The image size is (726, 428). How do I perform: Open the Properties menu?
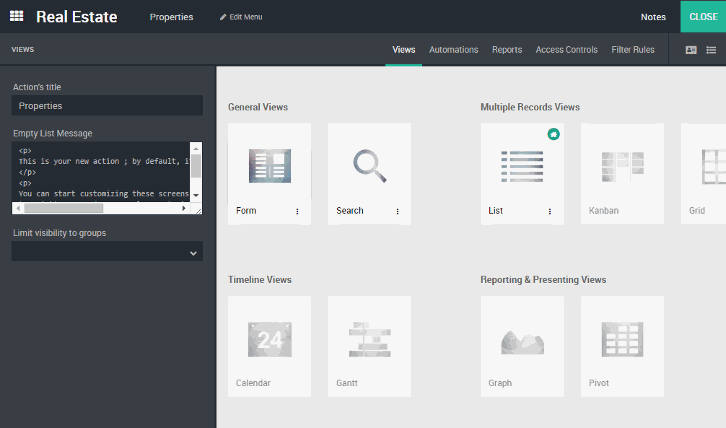[x=171, y=17]
